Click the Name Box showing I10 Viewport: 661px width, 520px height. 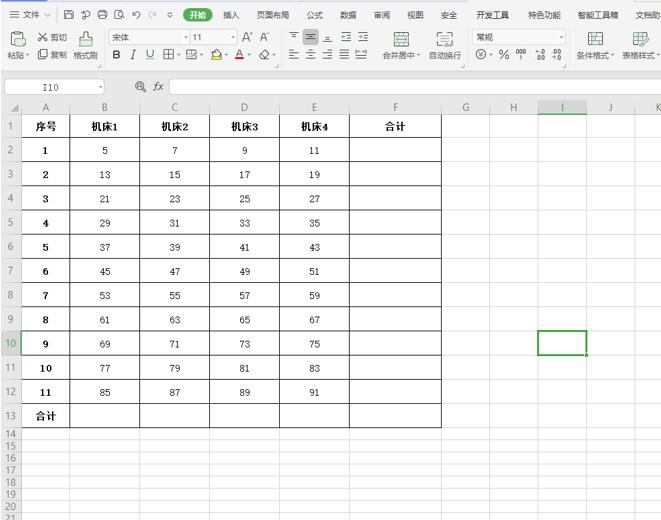coord(51,87)
